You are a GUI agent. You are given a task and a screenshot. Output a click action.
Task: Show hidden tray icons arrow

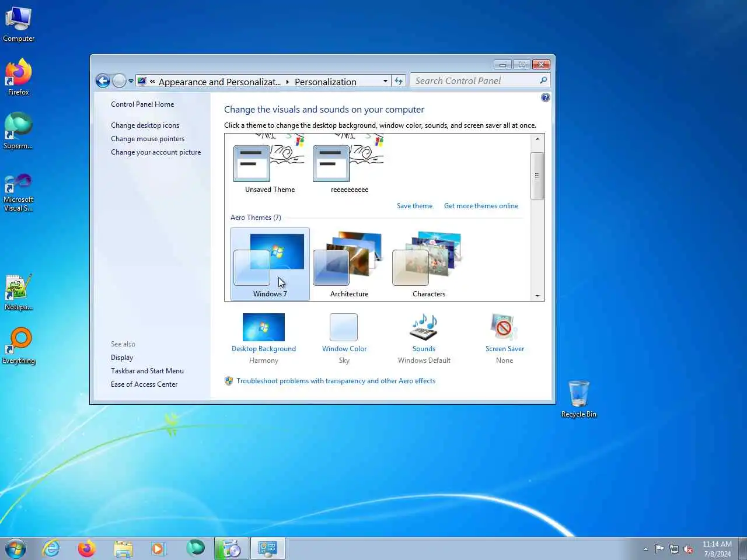coord(645,549)
